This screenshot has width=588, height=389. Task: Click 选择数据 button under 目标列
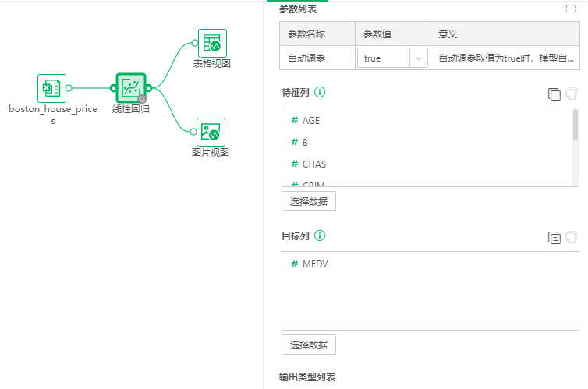click(308, 345)
